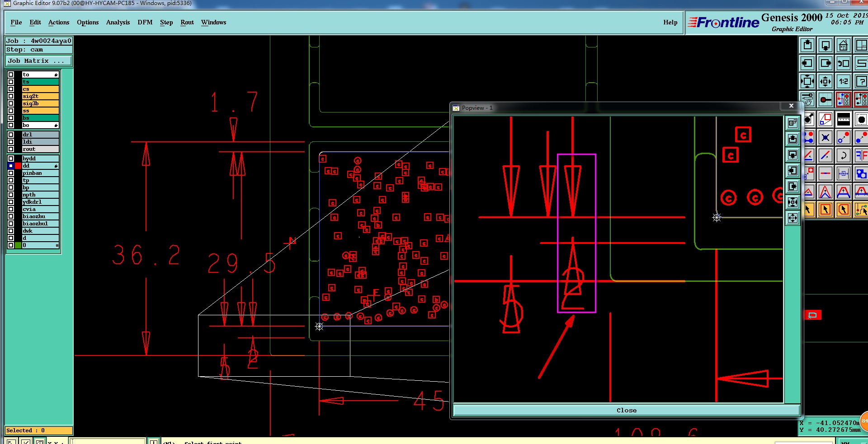Image resolution: width=868 pixels, height=444 pixels.
Task: Toggle the checkbox for layer rout
Action: pos(11,149)
